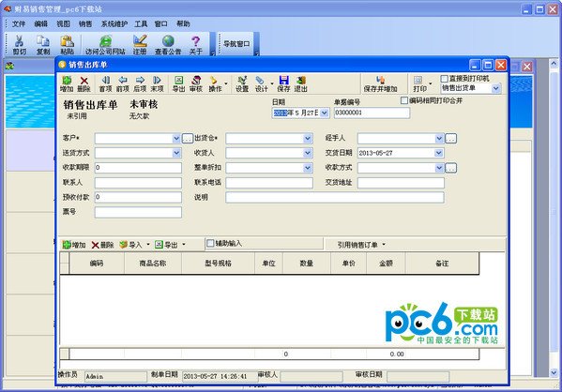Click the 复制 (copy) toolbar icon
The image size is (562, 392).
pos(43,45)
